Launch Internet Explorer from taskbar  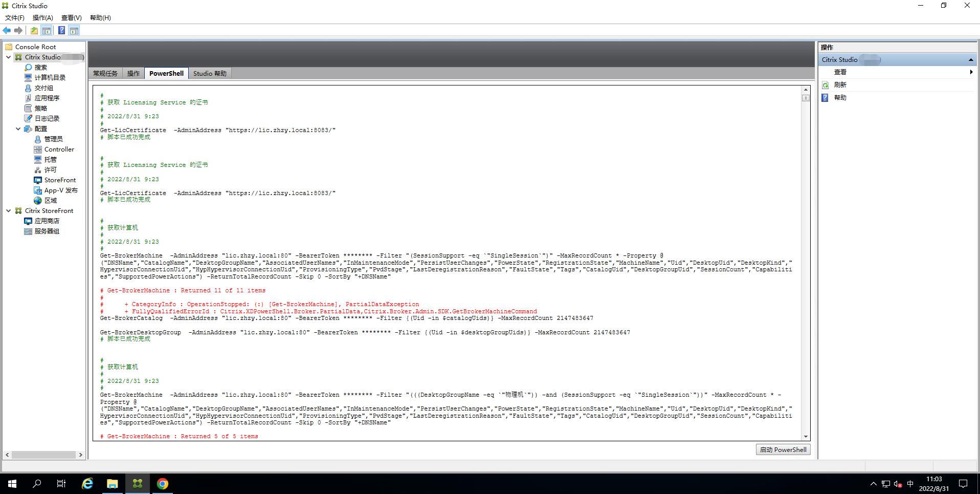click(87, 484)
